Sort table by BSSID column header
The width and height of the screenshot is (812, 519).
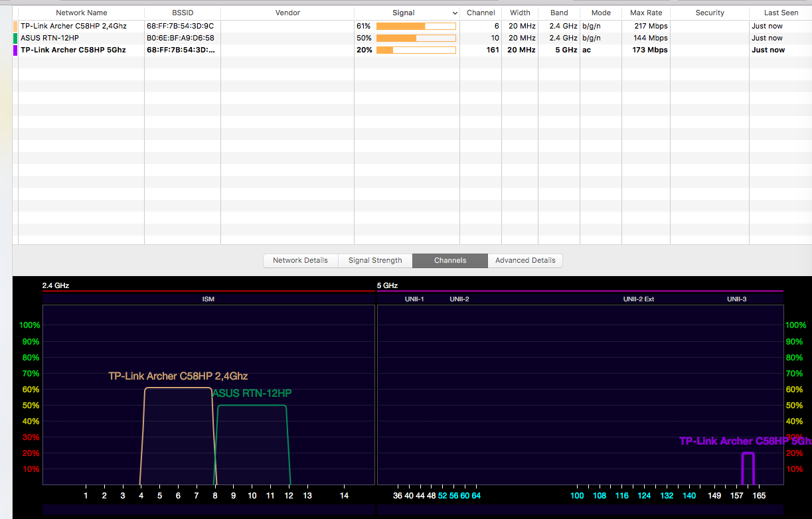click(x=182, y=13)
